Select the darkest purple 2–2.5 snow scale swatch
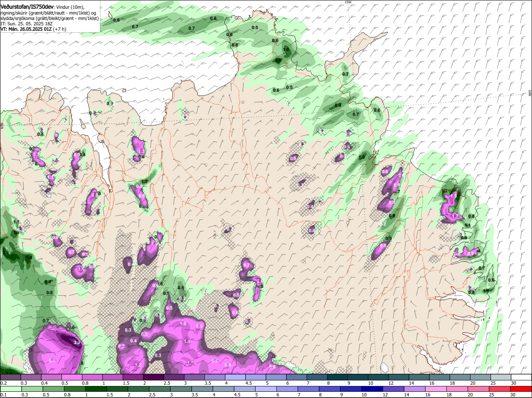Viewport: 532px width, 398px height. click(x=154, y=377)
